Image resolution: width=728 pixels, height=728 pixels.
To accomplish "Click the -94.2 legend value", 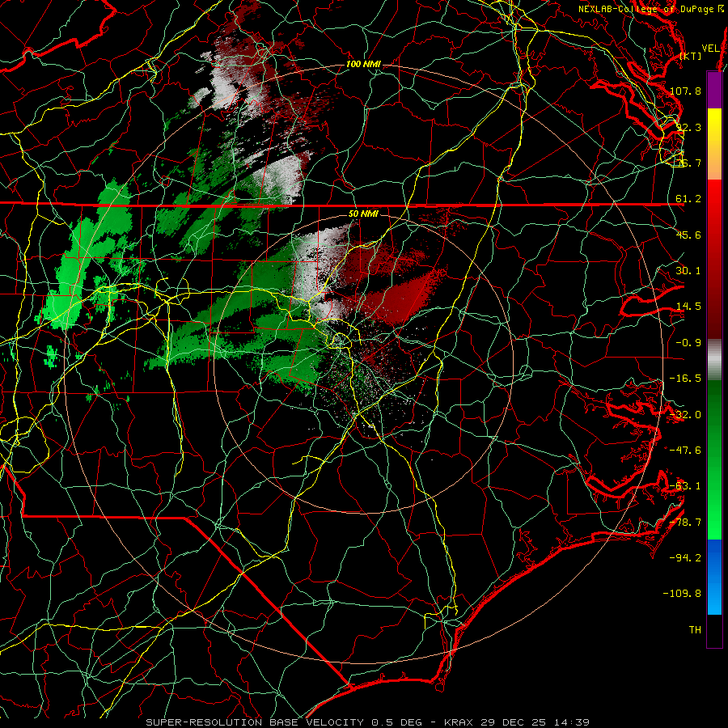I will point(685,557).
